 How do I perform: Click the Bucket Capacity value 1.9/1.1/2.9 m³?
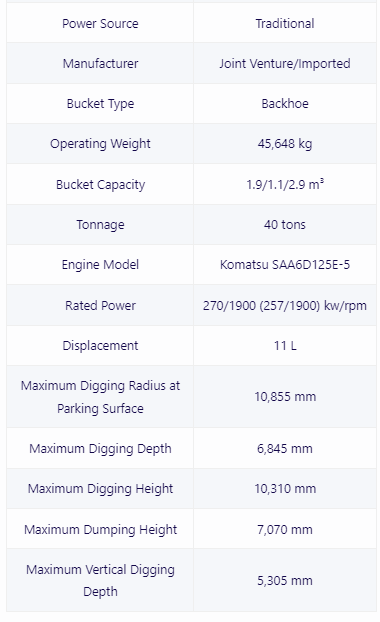click(285, 184)
